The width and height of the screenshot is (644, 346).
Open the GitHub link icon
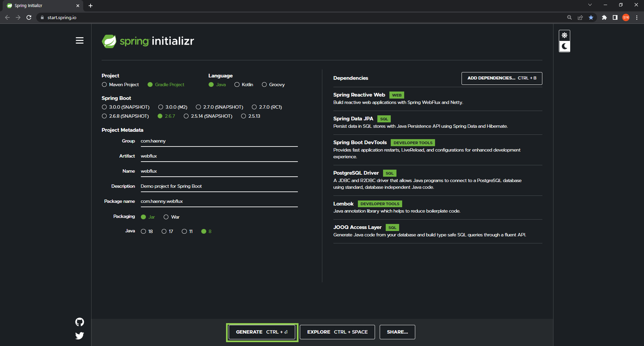[80, 322]
